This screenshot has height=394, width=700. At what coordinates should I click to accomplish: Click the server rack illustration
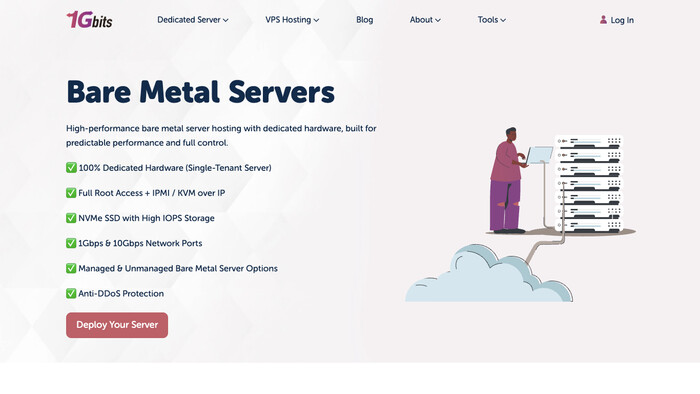pyautogui.click(x=589, y=184)
